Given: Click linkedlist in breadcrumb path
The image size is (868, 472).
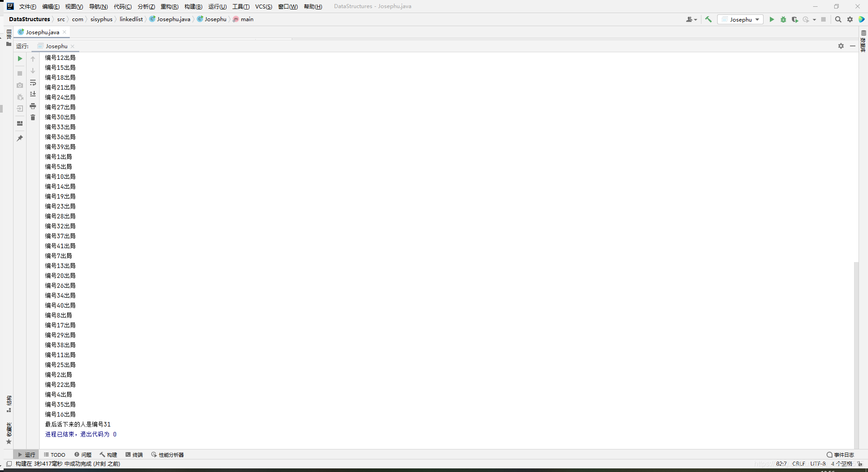Looking at the screenshot, I should pyautogui.click(x=131, y=19).
